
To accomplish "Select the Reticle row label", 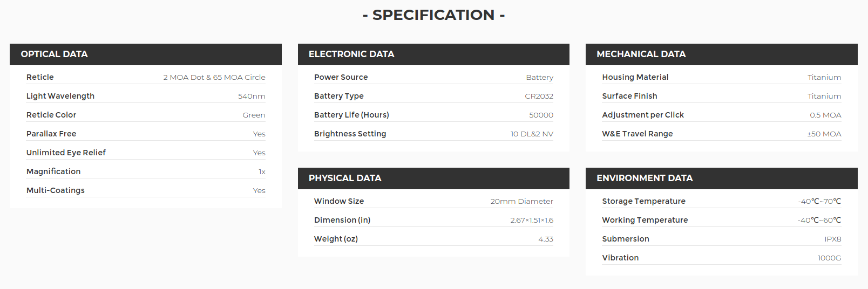I will [x=40, y=77].
